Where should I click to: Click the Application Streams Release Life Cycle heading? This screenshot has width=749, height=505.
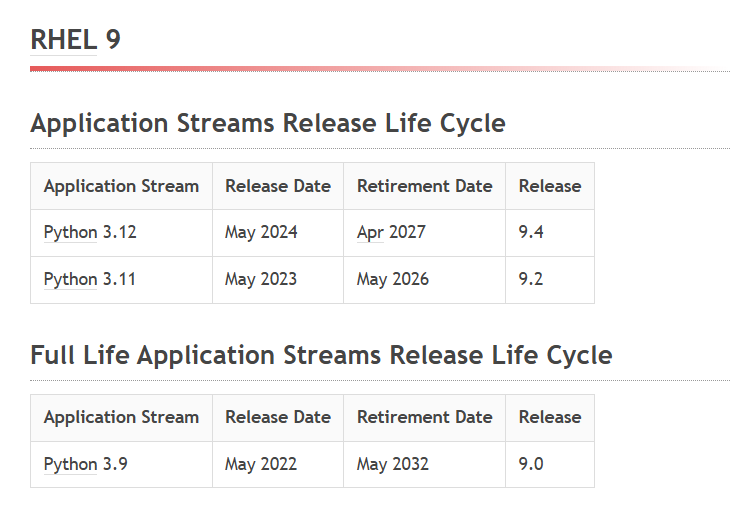pyautogui.click(x=268, y=123)
